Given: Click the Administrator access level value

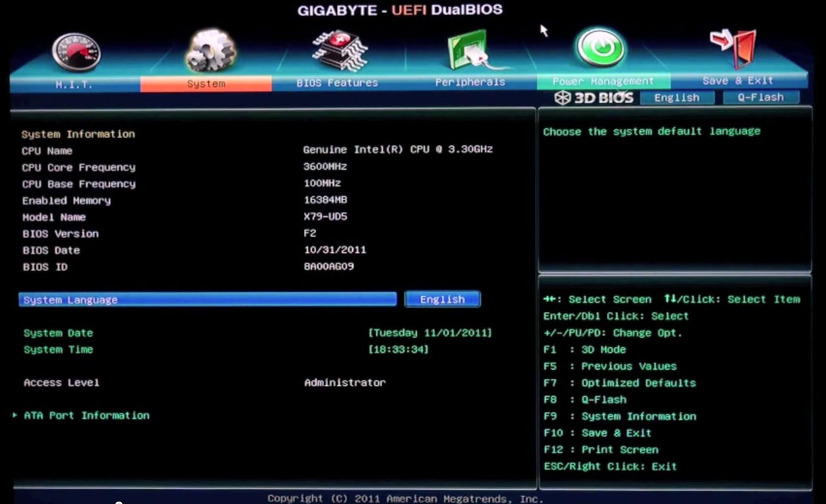Looking at the screenshot, I should pos(345,383).
